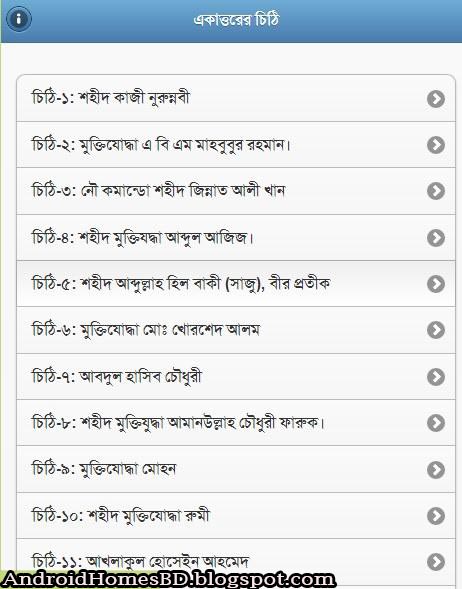Viewport: 462px width, 589px height.
Task: Tap the chevron beside চিঠি-৮
Action: click(436, 423)
